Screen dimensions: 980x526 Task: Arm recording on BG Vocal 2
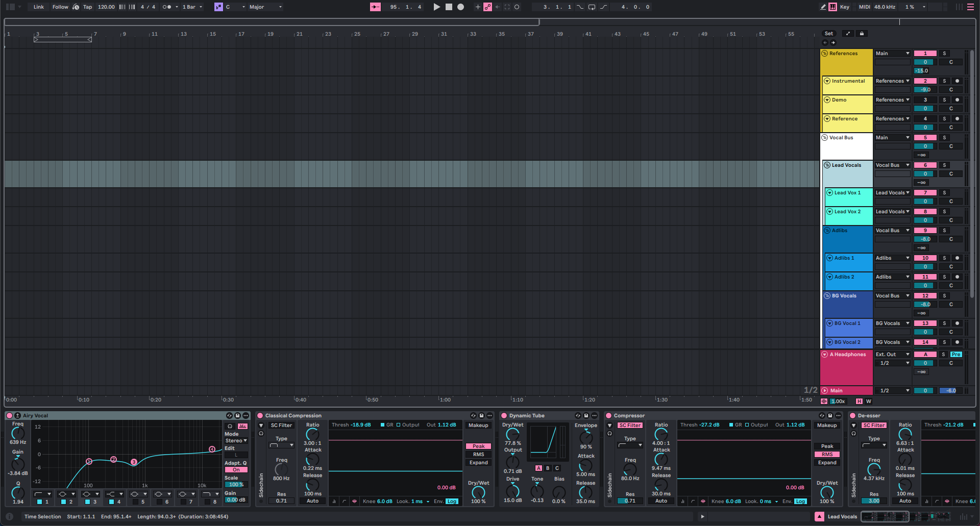point(958,342)
